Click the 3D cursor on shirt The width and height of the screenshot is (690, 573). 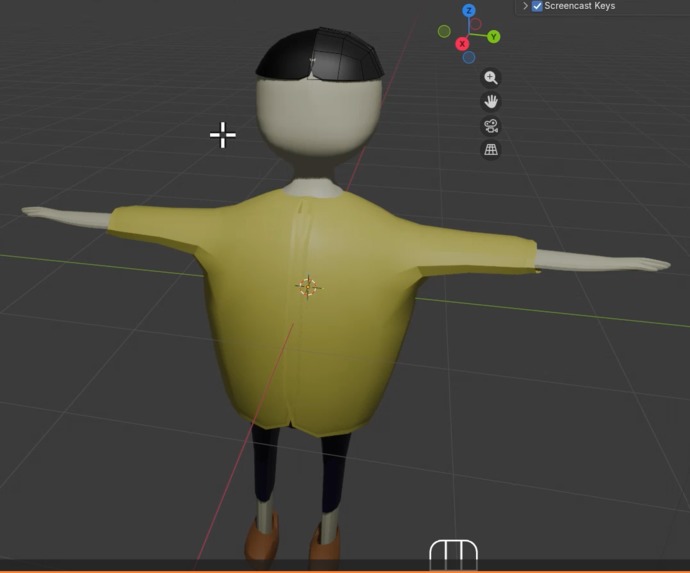[308, 287]
